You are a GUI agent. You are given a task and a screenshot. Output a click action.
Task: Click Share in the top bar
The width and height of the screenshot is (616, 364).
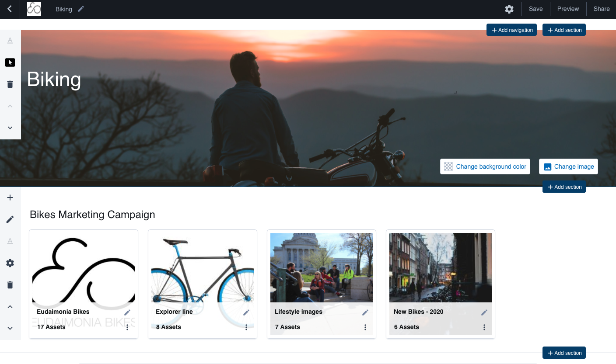coord(601,9)
